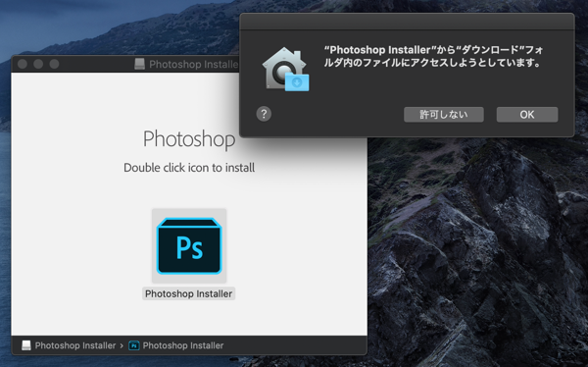Open help via the question mark button
Screen dimensions: 588x367
(x=264, y=114)
